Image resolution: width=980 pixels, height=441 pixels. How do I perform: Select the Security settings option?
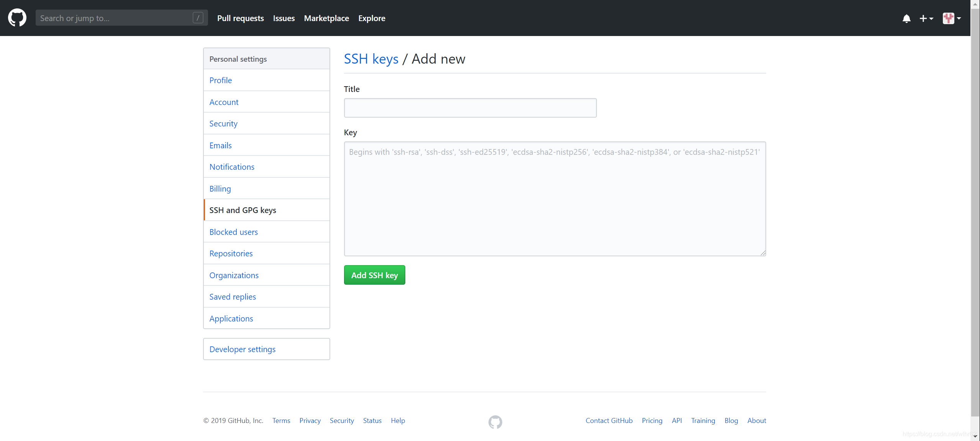pyautogui.click(x=223, y=124)
